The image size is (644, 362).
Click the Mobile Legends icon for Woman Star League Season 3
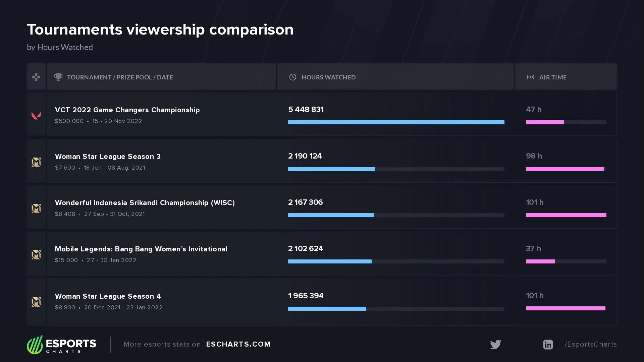pos(36,162)
